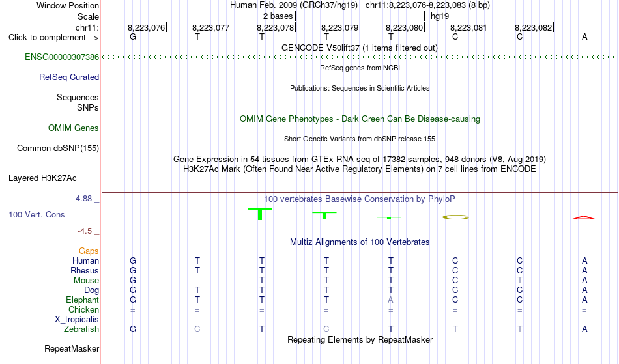Click the ENSG00000307386 gene label
The width and height of the screenshot is (619, 364).
[62, 57]
